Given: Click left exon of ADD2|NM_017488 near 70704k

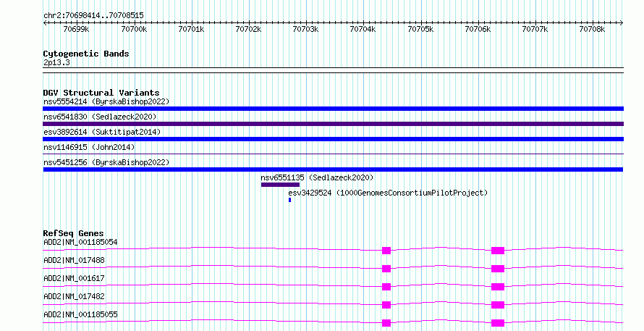Looking at the screenshot, I should [x=386, y=269].
